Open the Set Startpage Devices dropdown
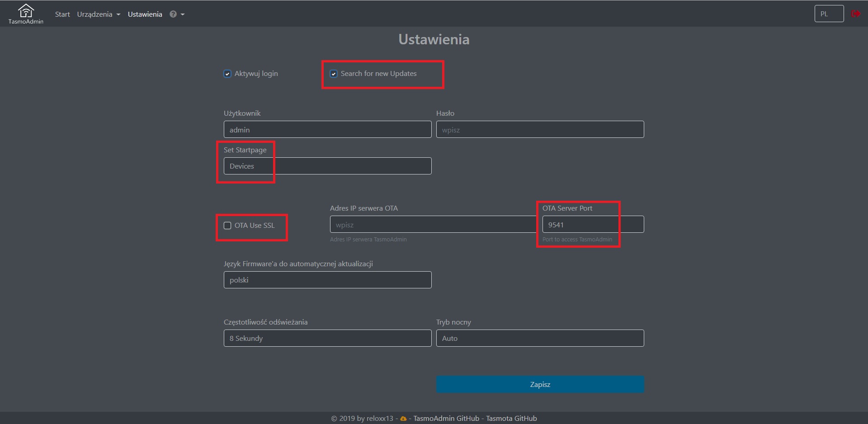The width and height of the screenshot is (868, 424). [x=327, y=166]
